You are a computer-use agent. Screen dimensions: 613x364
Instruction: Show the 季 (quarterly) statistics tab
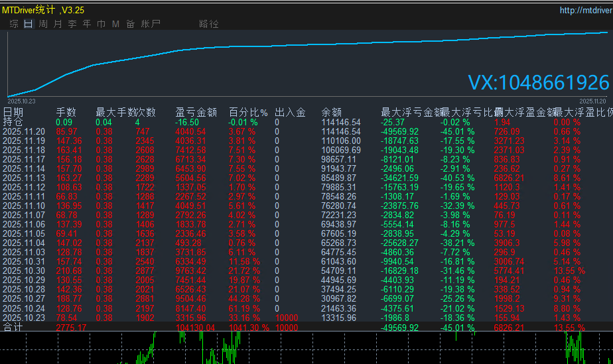point(72,24)
